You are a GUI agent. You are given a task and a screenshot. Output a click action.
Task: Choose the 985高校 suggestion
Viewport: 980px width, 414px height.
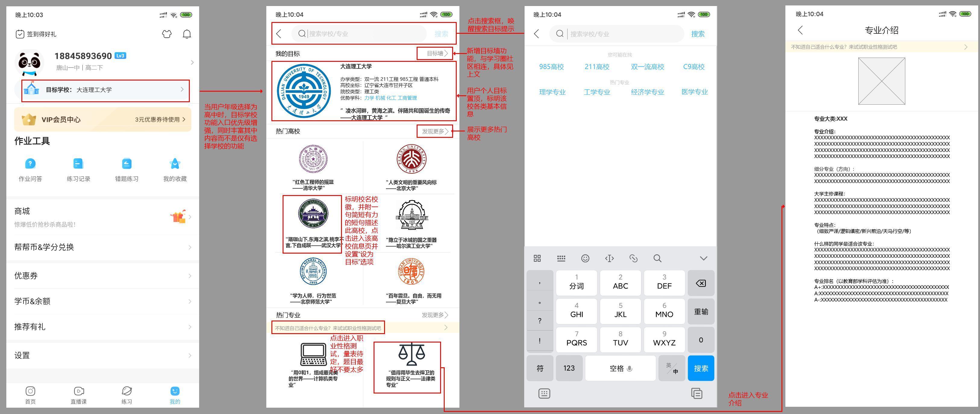(x=551, y=67)
